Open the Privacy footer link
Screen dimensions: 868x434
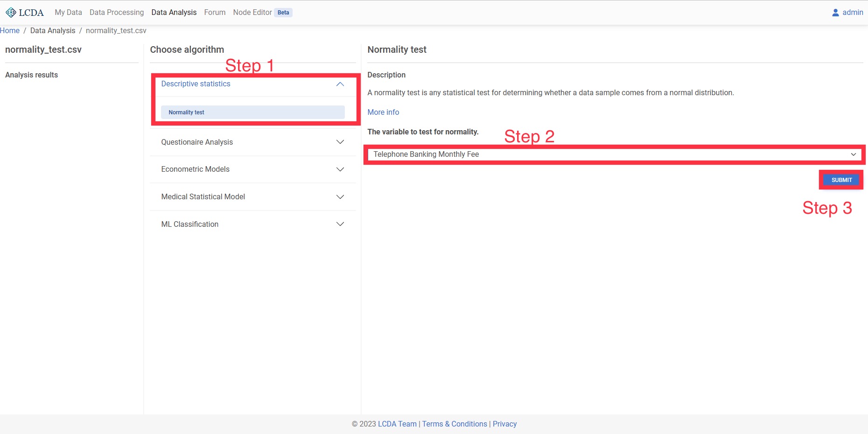504,424
